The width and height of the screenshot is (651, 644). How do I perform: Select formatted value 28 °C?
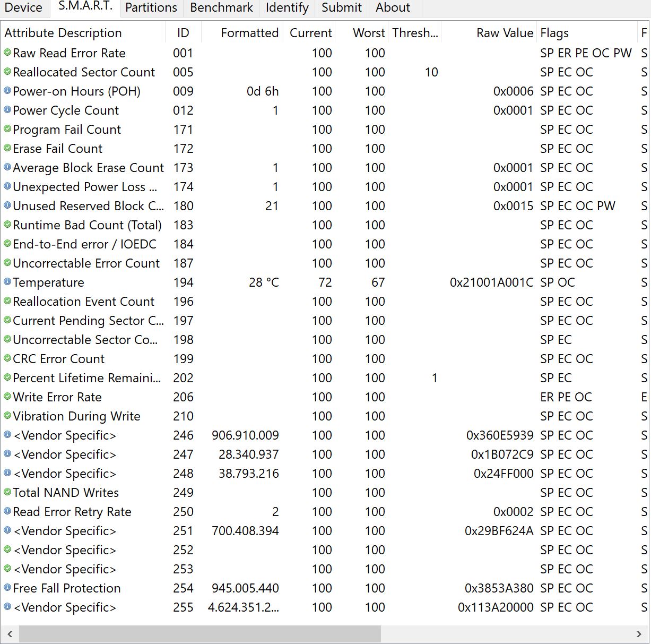[264, 282]
